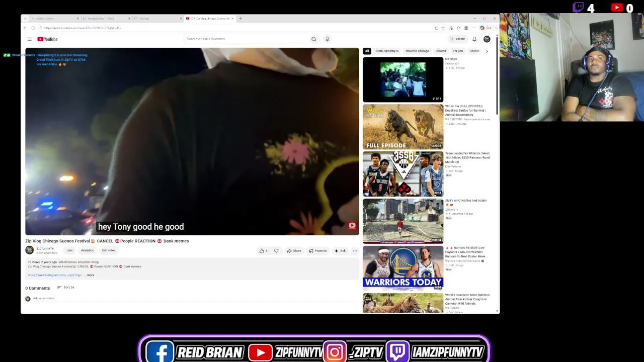This screenshot has width=644, height=362.
Task: Select the From ZipfunnyTv chip
Action: coord(387,51)
